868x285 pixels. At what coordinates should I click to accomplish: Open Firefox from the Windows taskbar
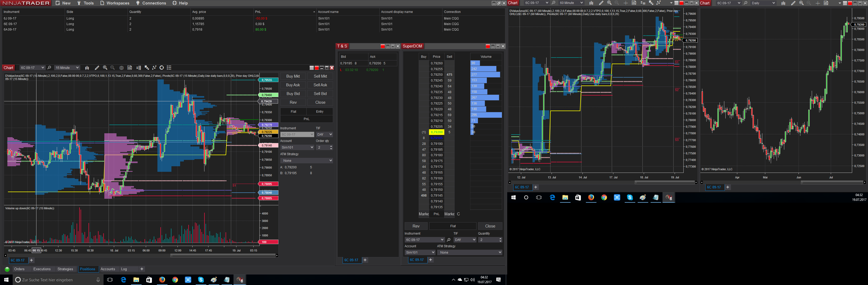tap(162, 280)
